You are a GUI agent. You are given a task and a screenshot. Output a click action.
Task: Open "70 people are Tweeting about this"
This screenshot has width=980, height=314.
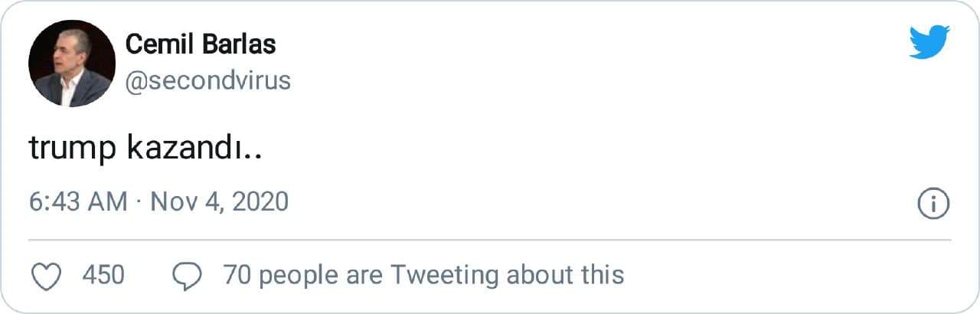pos(423,274)
